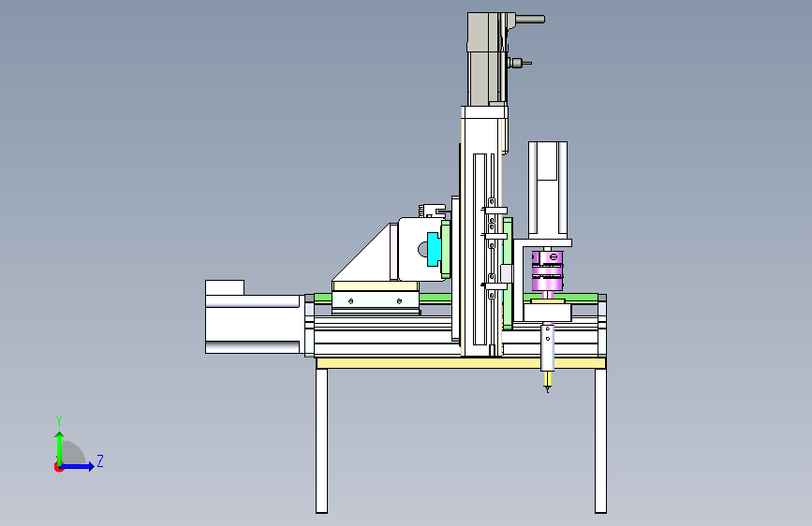Select the left table leg
Image resolution: width=812 pixels, height=526 pixels.
click(x=321, y=441)
